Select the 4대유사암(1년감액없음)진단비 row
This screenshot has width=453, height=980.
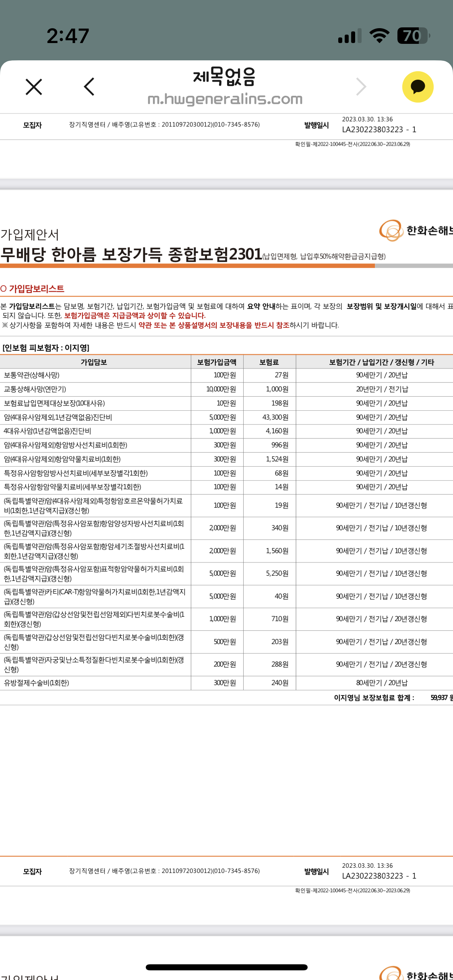[x=226, y=431]
